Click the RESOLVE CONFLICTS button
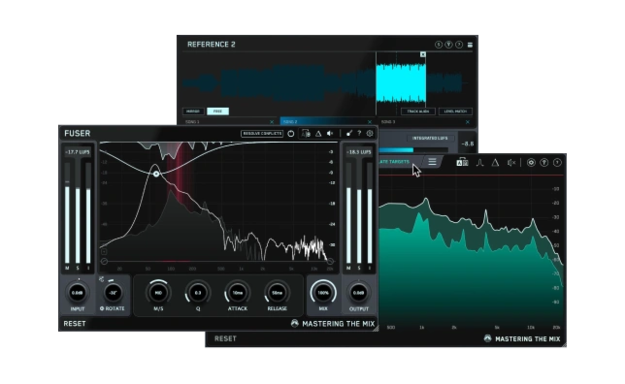Image resolution: width=625 pixels, height=384 pixels. 262,134
